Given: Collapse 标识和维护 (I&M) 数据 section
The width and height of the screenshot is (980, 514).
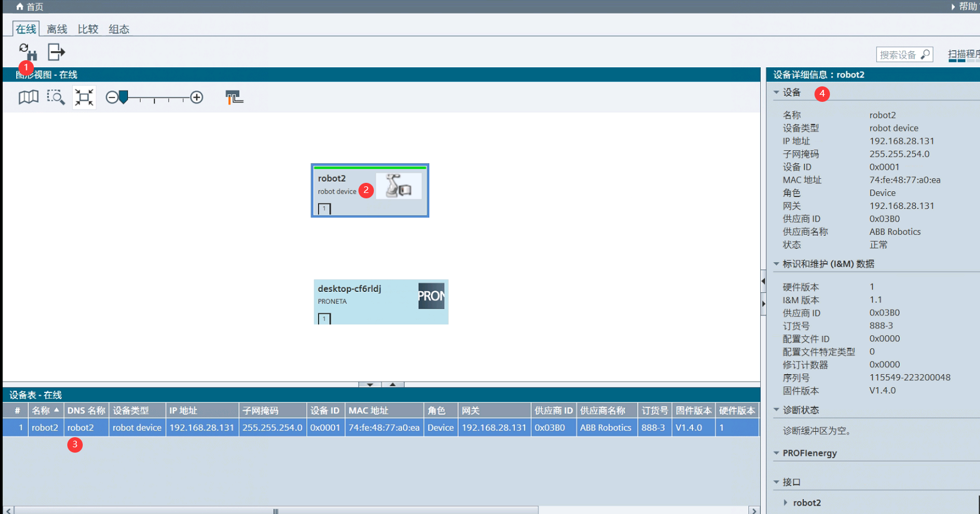Looking at the screenshot, I should (x=776, y=264).
